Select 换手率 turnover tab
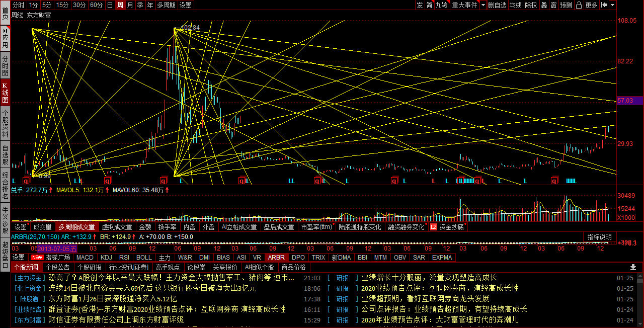 pyautogui.click(x=168, y=227)
